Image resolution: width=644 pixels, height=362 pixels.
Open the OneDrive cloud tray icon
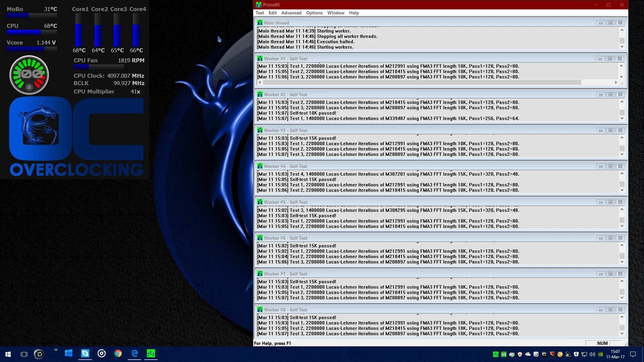(528, 354)
